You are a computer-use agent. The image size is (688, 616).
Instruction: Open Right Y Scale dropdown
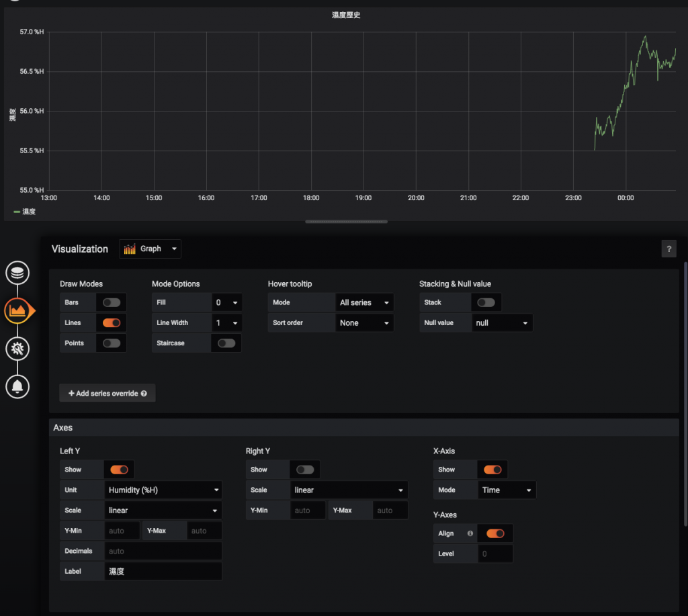click(349, 490)
